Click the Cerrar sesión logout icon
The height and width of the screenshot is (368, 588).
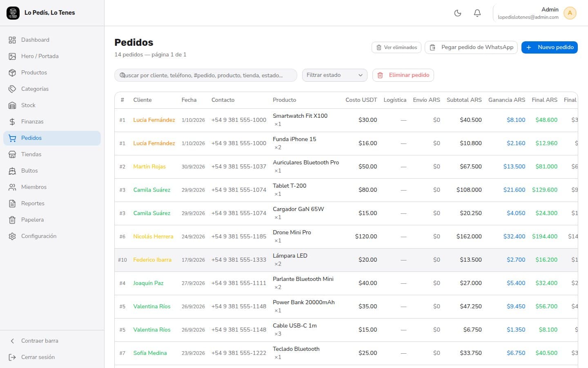(12, 357)
